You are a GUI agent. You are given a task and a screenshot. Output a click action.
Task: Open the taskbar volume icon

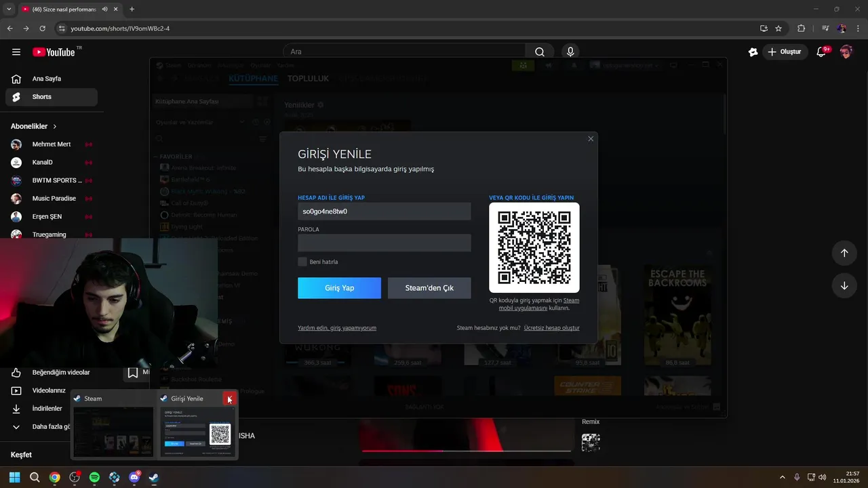pos(822,477)
